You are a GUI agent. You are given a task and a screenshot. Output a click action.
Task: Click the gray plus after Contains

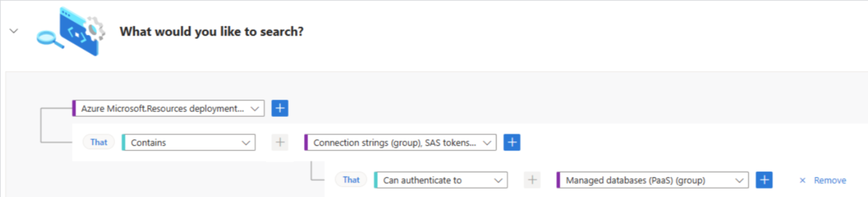click(280, 143)
